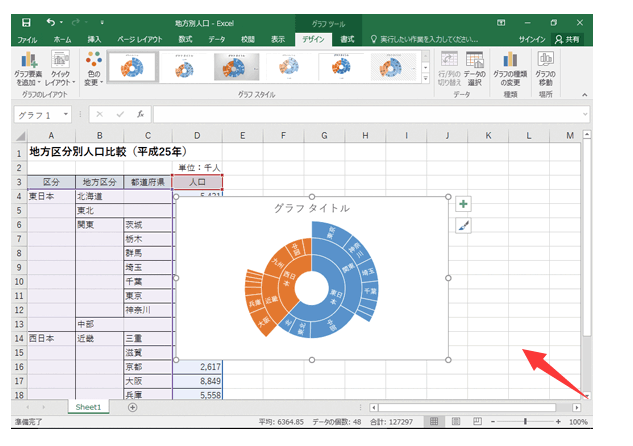Switch to Page Layout view icon
This screenshot has height=446, width=633.
click(456, 422)
